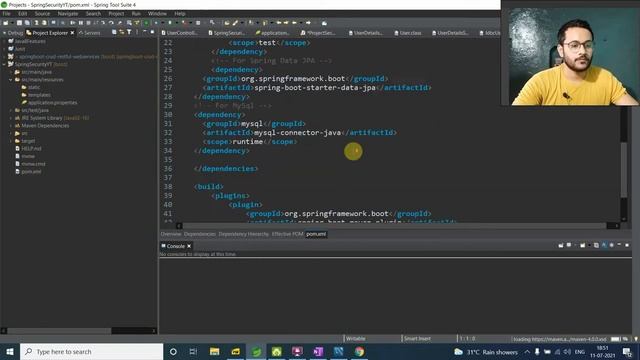Select application.properties in the project tree

[x=49, y=102]
